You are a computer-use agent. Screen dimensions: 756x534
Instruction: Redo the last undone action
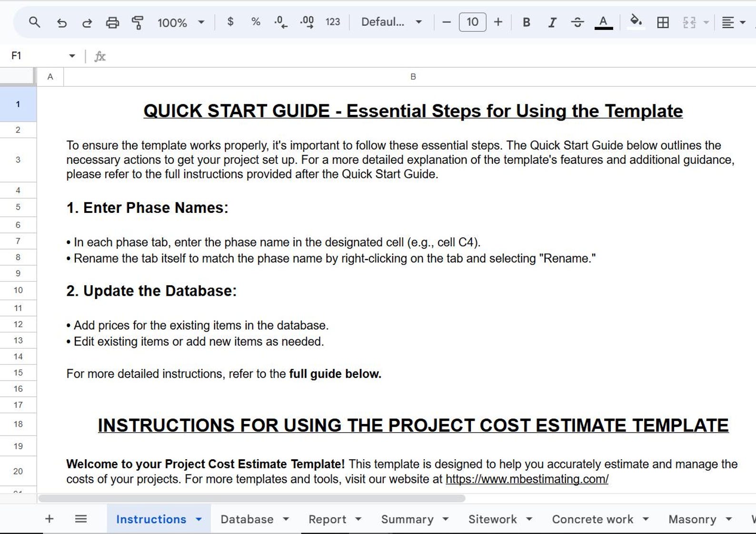point(87,22)
